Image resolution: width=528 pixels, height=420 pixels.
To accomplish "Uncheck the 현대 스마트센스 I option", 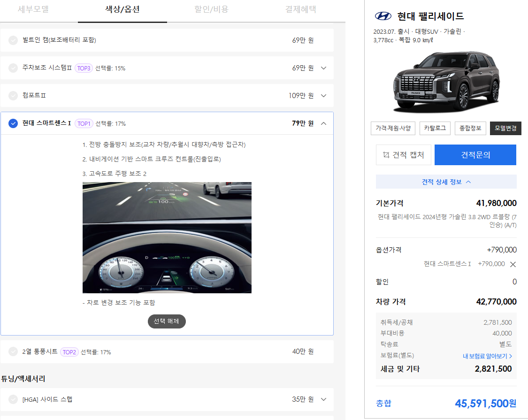I will tap(13, 123).
